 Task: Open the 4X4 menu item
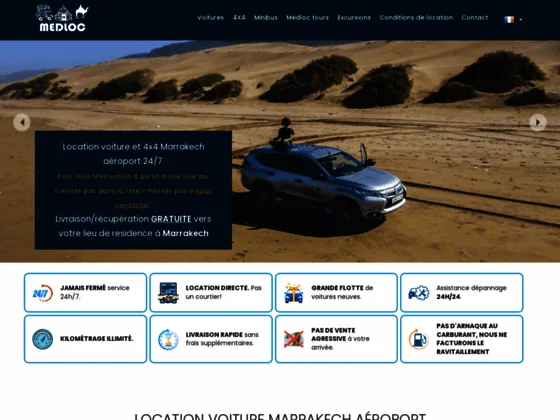click(x=239, y=18)
